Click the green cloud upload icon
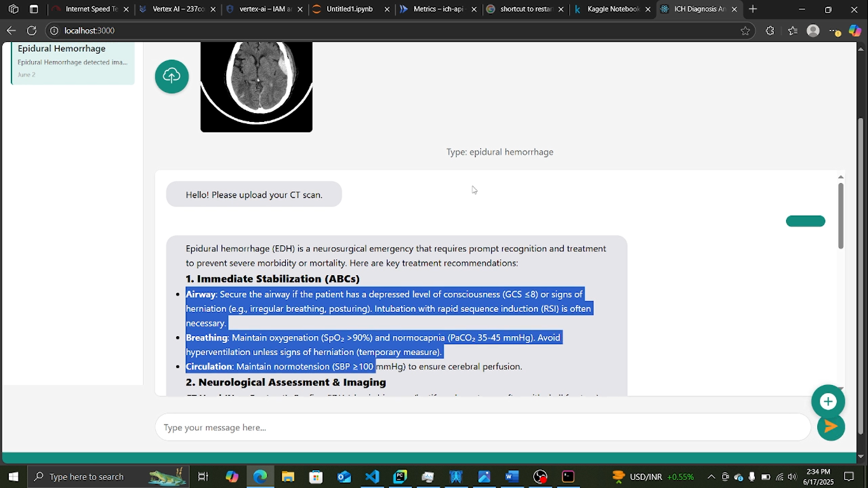Screen dimensions: 868x488 (x=172, y=77)
